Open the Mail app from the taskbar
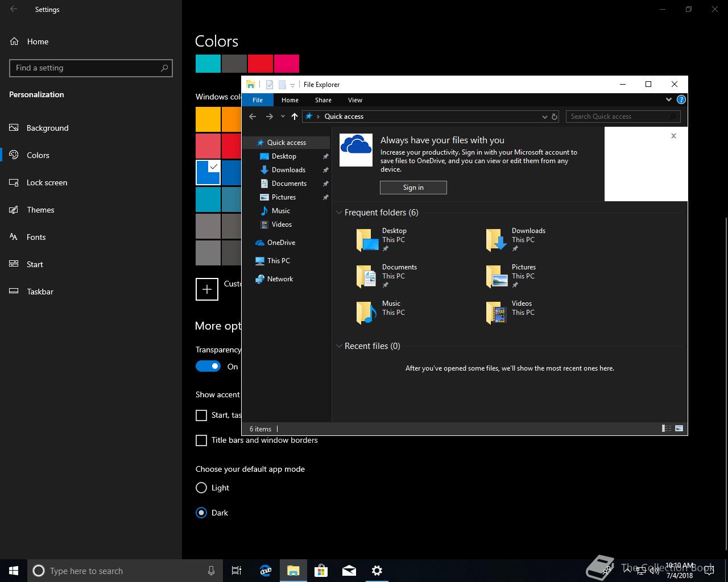 [349, 571]
